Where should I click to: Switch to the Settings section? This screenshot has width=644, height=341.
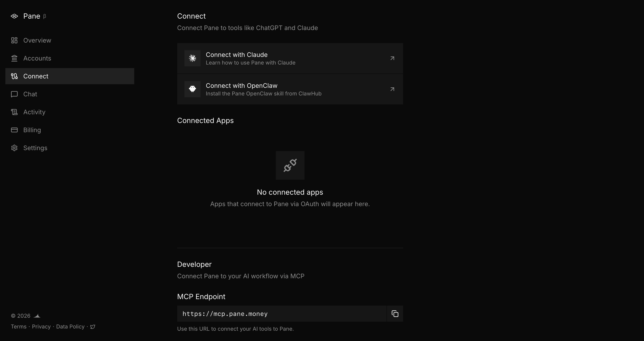pyautogui.click(x=35, y=148)
